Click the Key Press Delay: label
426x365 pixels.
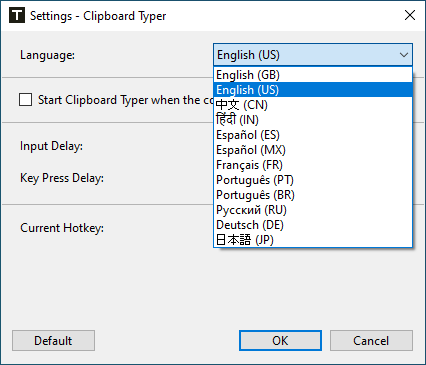click(62, 178)
